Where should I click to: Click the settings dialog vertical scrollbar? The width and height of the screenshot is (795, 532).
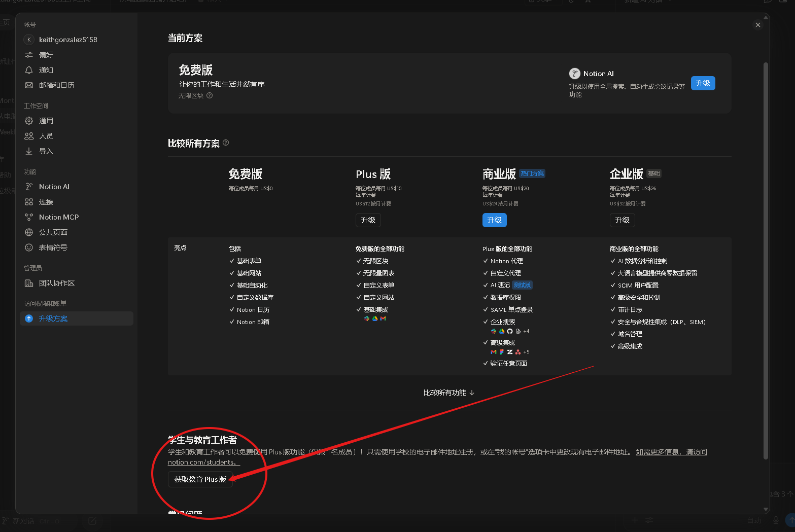(766, 261)
